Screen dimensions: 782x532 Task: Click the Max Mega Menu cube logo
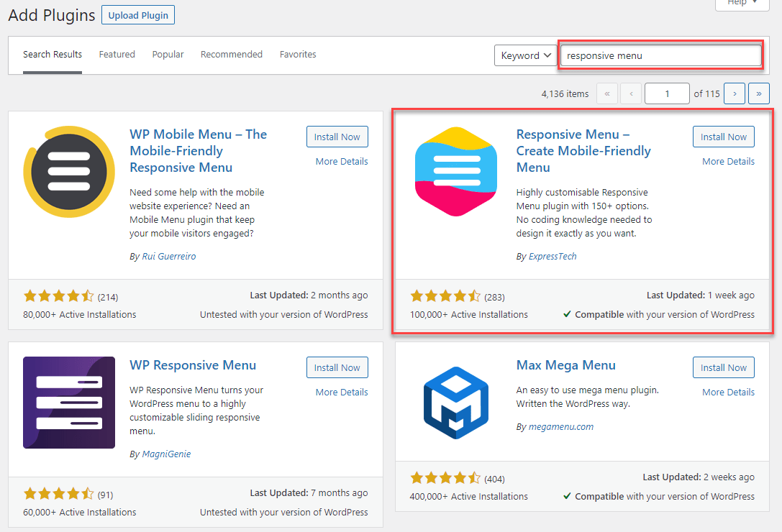455,402
